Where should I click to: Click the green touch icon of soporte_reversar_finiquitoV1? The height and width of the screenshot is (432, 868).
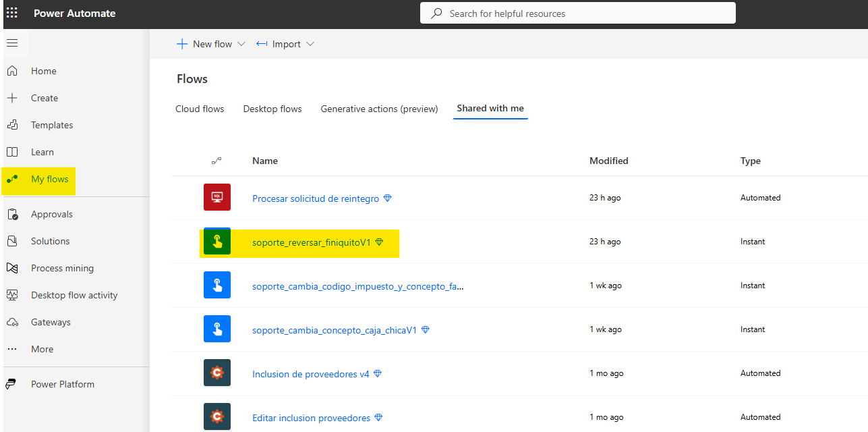217,241
